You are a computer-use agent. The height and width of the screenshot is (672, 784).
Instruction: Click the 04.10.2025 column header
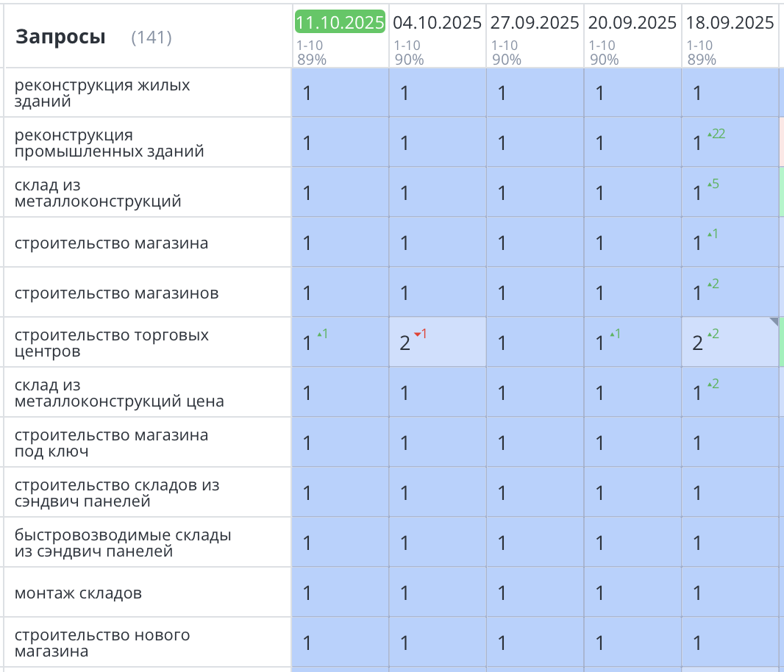(x=437, y=22)
